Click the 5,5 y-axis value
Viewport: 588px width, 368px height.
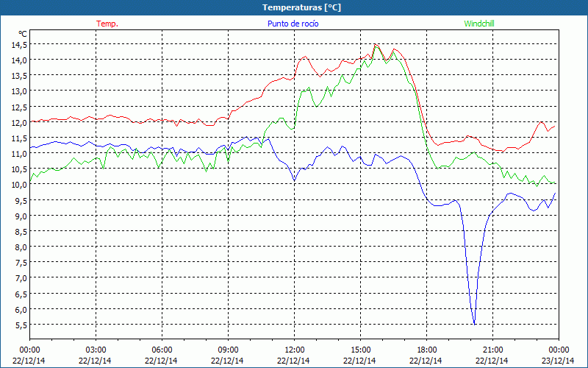click(21, 325)
